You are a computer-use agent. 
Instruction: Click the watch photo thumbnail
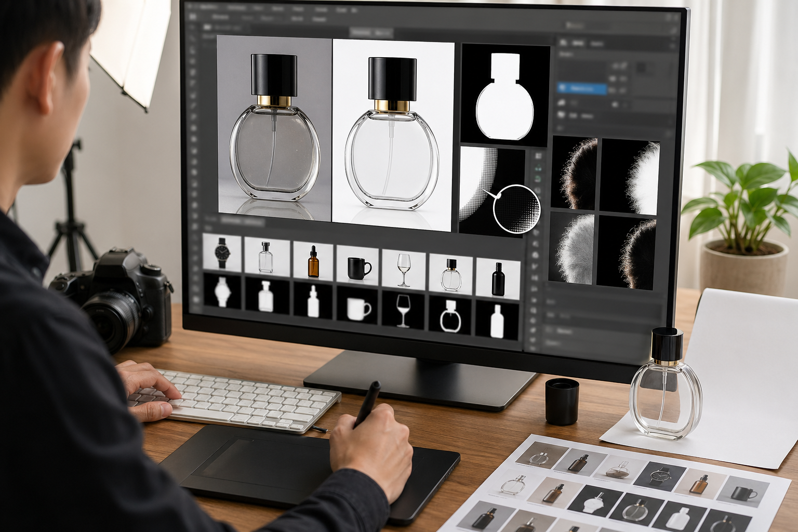(222, 252)
